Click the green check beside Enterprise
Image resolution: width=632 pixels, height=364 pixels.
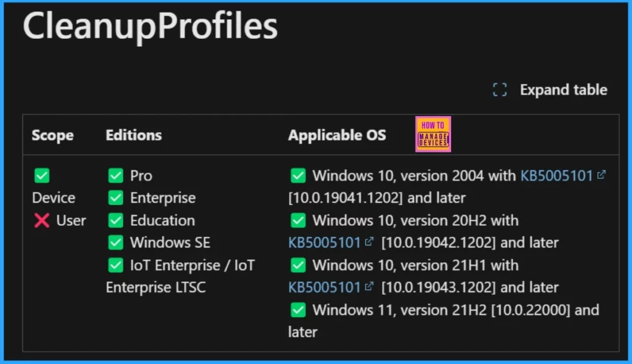coord(115,198)
